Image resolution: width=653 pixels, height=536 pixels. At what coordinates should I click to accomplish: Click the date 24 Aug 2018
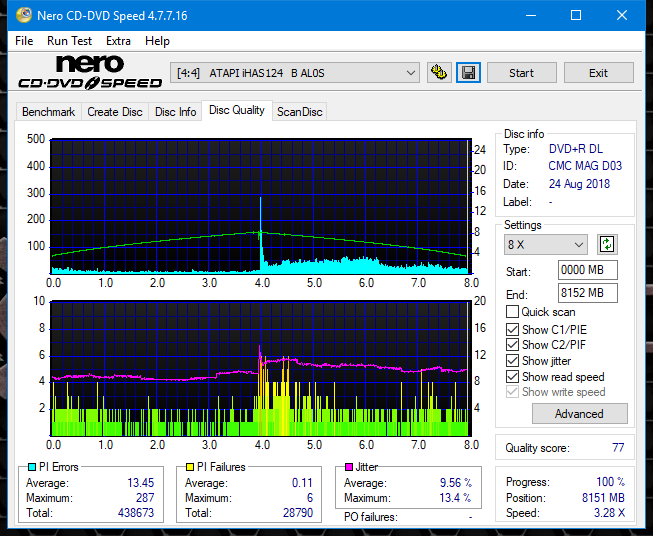579,184
